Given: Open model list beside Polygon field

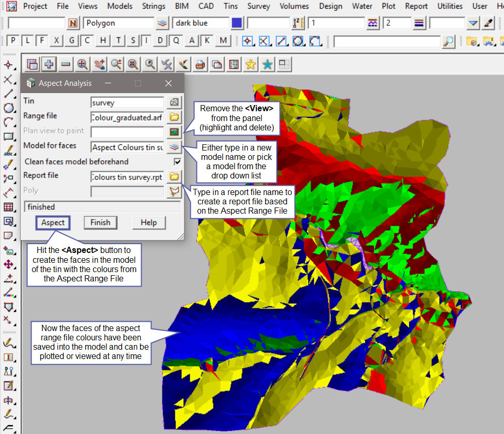Looking at the screenshot, I should (x=162, y=23).
